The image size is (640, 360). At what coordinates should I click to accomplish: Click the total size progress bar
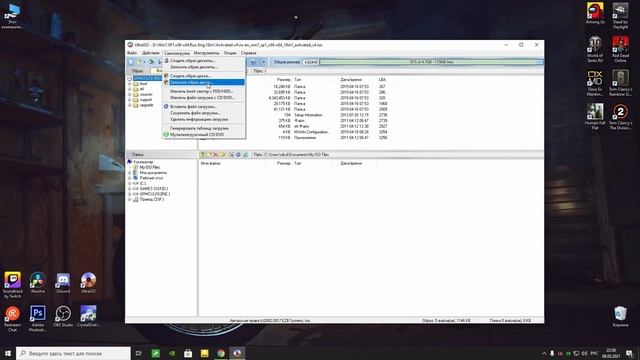431,62
